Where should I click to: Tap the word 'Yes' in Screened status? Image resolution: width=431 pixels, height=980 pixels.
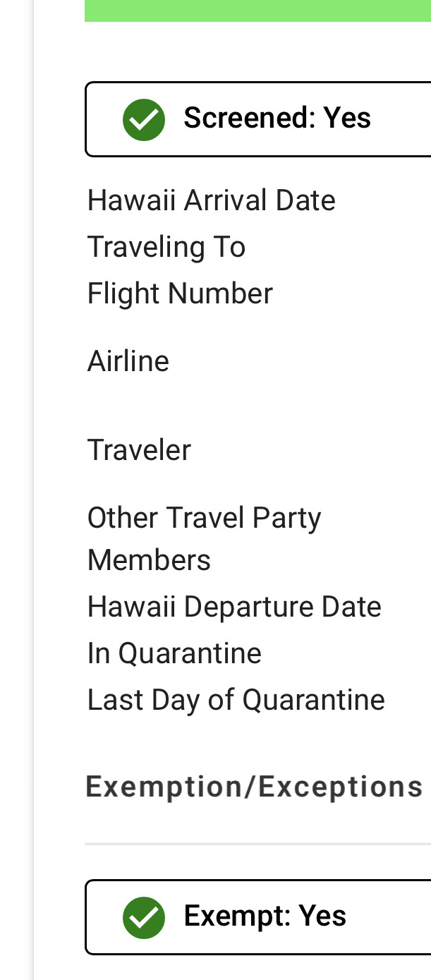pos(347,118)
